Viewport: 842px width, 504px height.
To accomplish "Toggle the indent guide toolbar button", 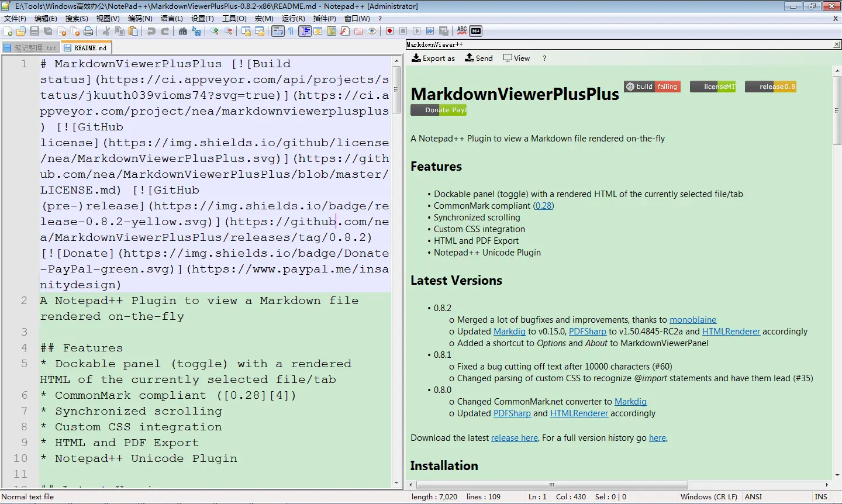I will 305,31.
